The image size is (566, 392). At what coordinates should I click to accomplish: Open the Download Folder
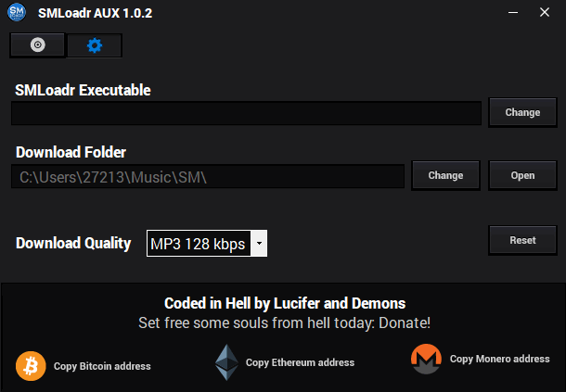click(x=522, y=176)
